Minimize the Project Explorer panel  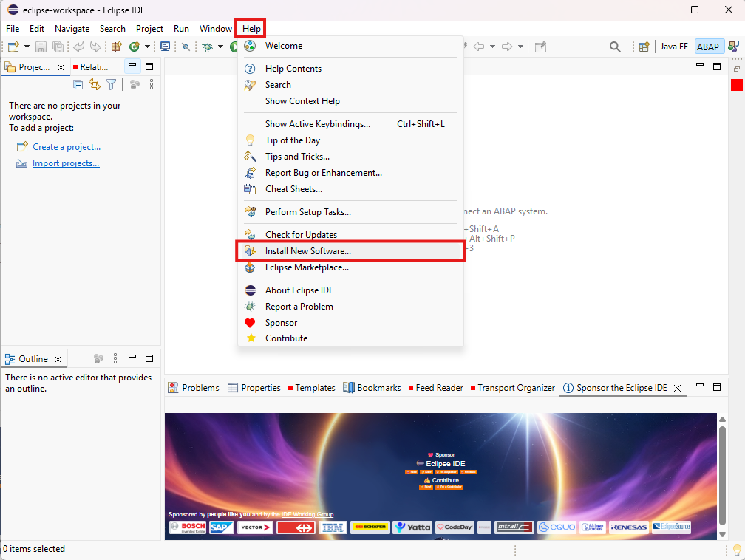point(132,66)
